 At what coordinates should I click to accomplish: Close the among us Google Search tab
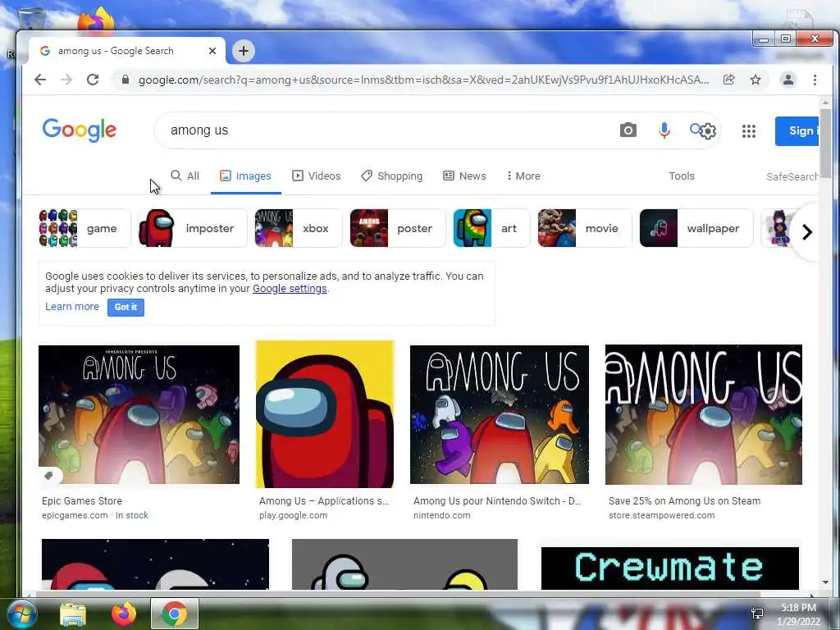pyautogui.click(x=212, y=51)
